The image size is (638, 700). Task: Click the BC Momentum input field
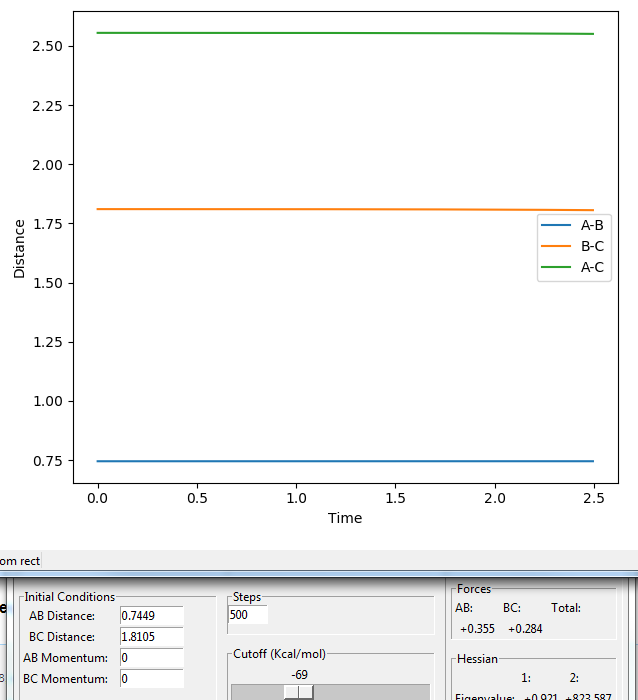(152, 679)
